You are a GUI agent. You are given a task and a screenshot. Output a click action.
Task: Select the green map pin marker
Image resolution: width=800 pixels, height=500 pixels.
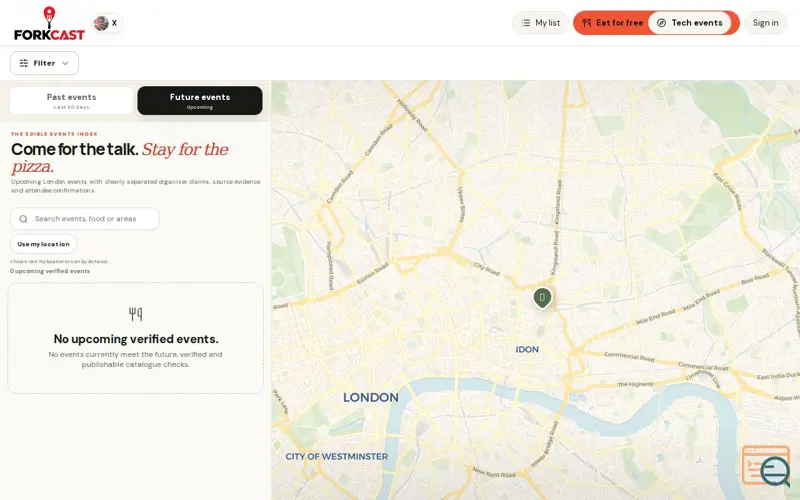point(542,297)
